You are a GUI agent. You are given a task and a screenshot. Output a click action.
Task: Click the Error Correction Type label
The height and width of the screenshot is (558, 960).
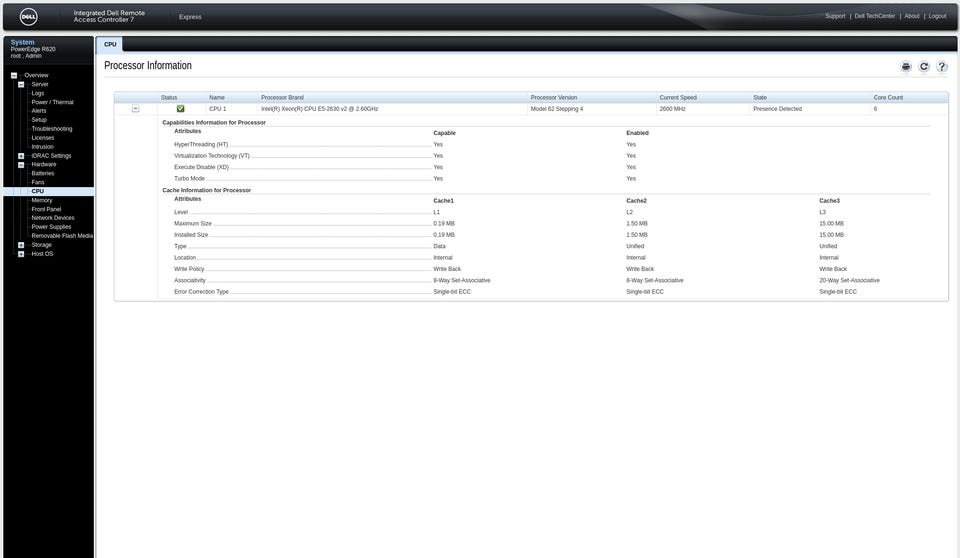201,292
